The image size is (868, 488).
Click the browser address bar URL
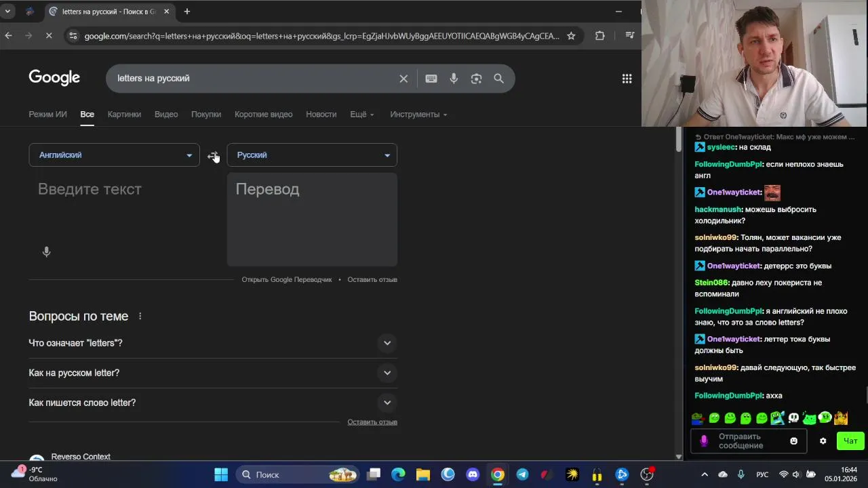click(321, 36)
